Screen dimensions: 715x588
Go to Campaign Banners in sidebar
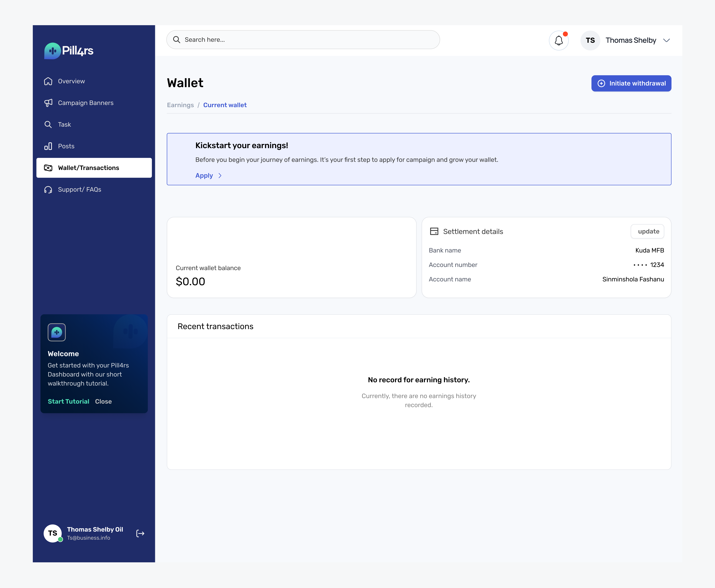pyautogui.click(x=85, y=103)
